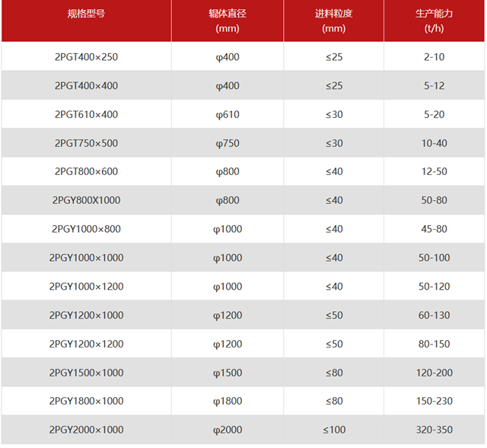Click the 2-10 capacity value
The width and height of the screenshot is (487, 448).
(x=434, y=57)
